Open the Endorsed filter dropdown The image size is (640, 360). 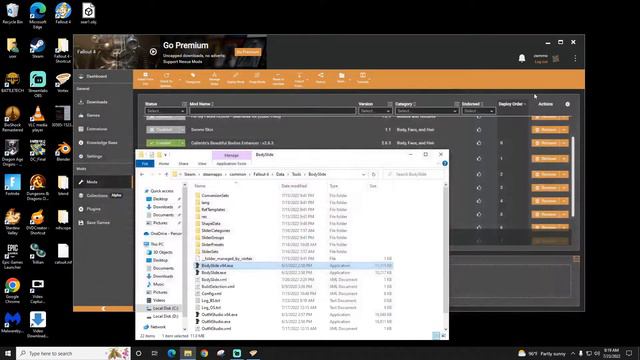click(478, 111)
